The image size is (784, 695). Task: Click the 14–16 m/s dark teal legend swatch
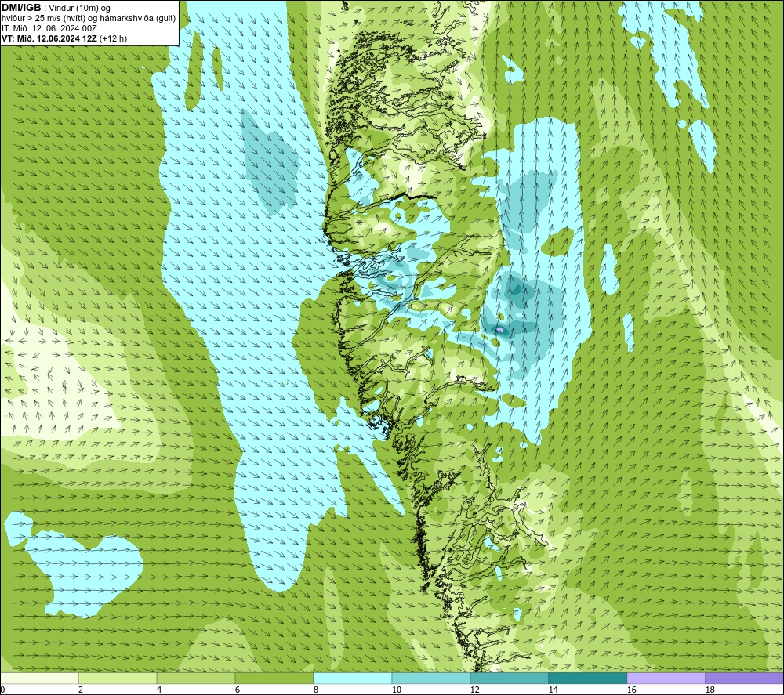pyautogui.click(x=587, y=678)
